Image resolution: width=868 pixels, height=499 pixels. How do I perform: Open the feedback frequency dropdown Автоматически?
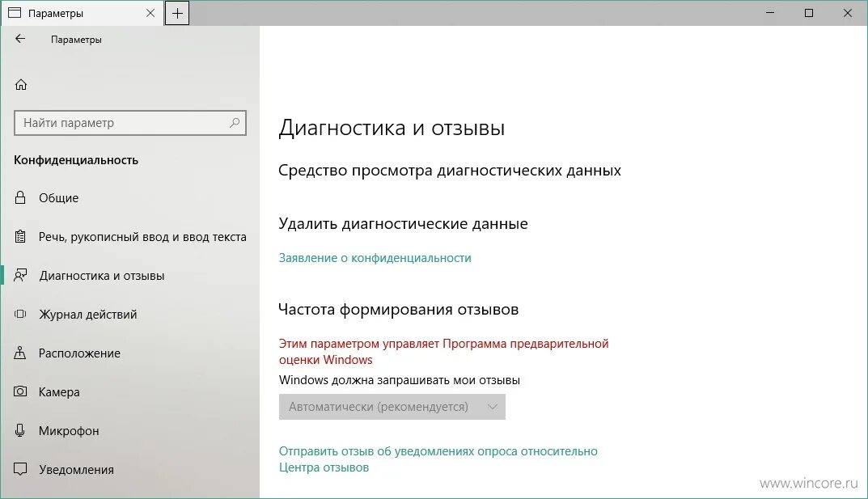click(392, 407)
